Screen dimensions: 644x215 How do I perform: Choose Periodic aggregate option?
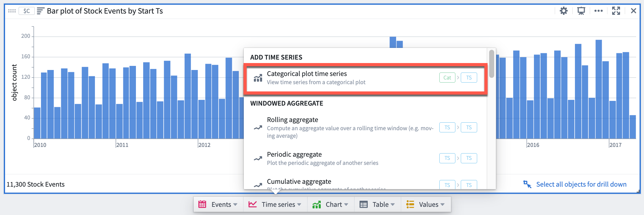(x=366, y=158)
